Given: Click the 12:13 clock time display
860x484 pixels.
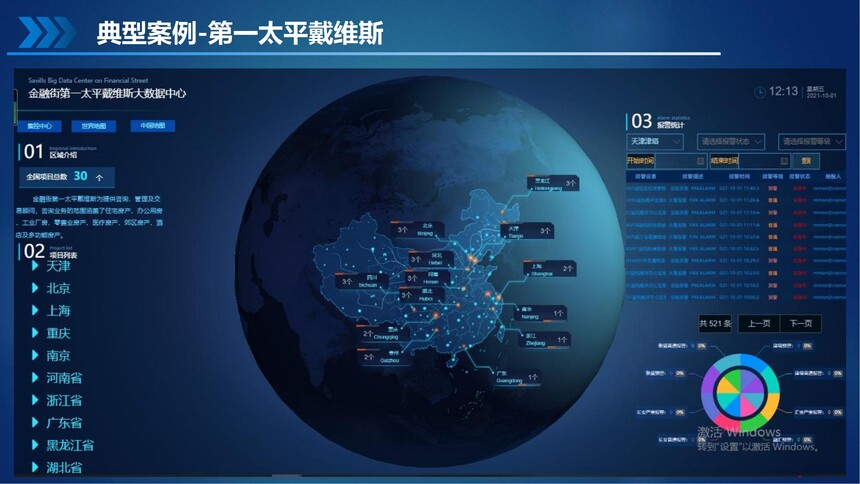Looking at the screenshot, I should pos(783,91).
